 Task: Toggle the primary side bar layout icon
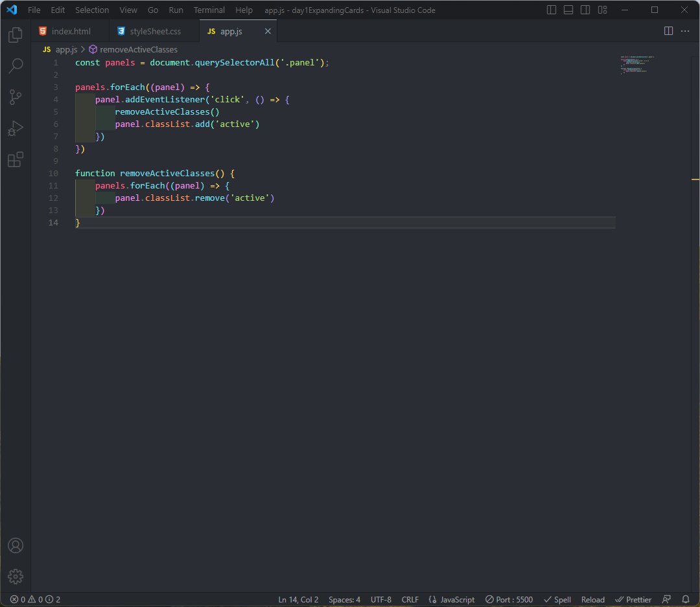pos(552,10)
